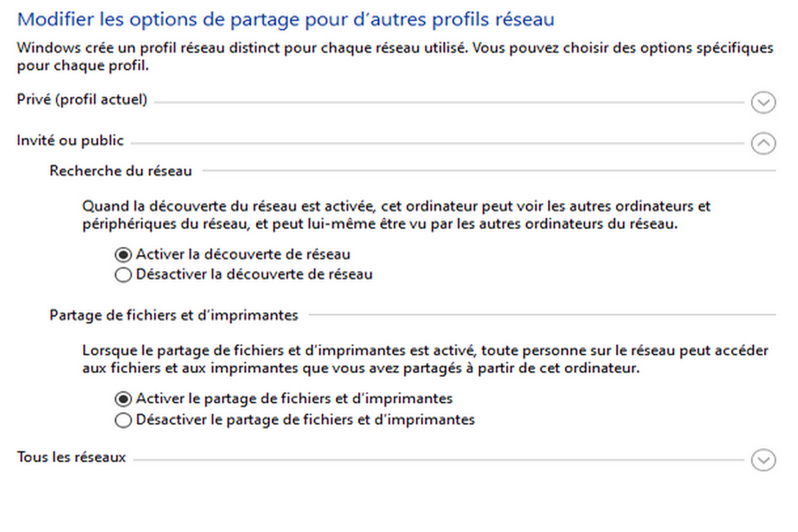The image size is (798, 532).
Task: Click the "Désactiver le partage de fichiers et d'imprimantes" text
Action: click(x=305, y=420)
